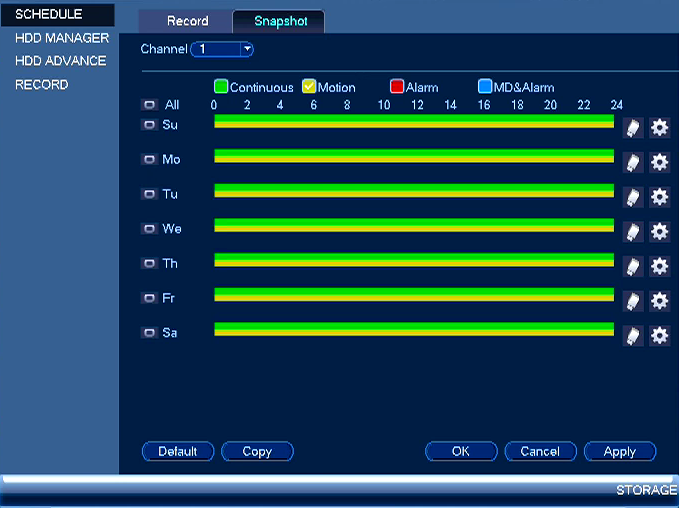The width and height of the screenshot is (679, 508).
Task: Open the Channel dropdown list
Action: (x=222, y=49)
